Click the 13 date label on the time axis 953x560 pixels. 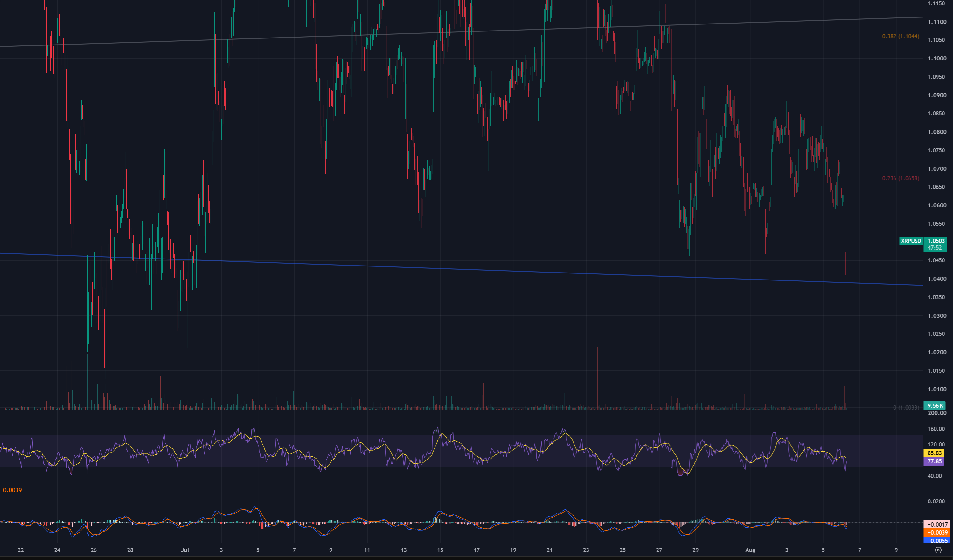point(404,550)
